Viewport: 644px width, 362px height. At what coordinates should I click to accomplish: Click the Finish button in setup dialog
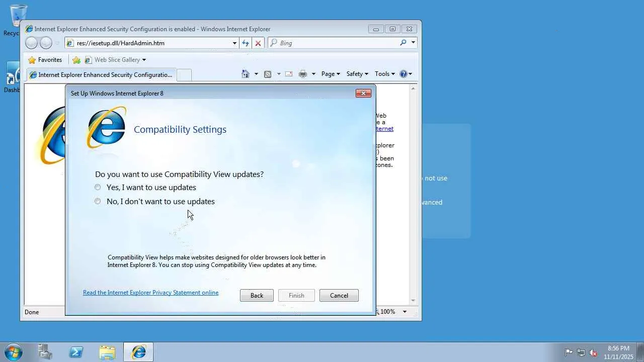pyautogui.click(x=296, y=296)
